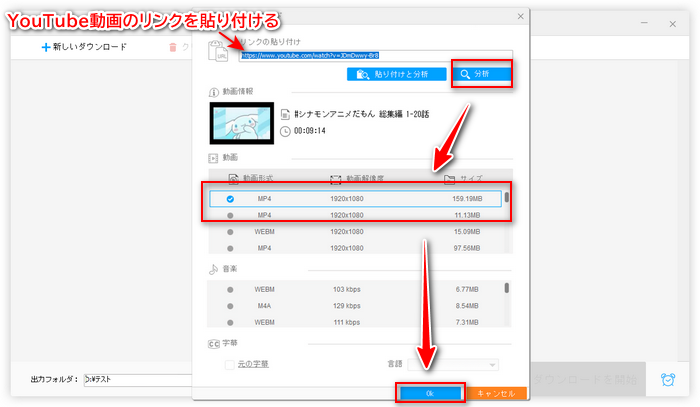
Task: Click the video info icon
Action: click(212, 91)
